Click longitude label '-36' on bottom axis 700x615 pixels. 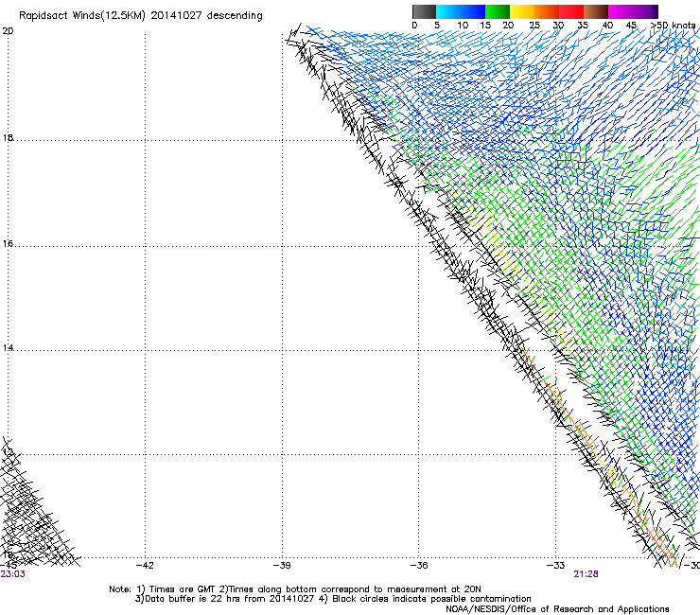[419, 566]
